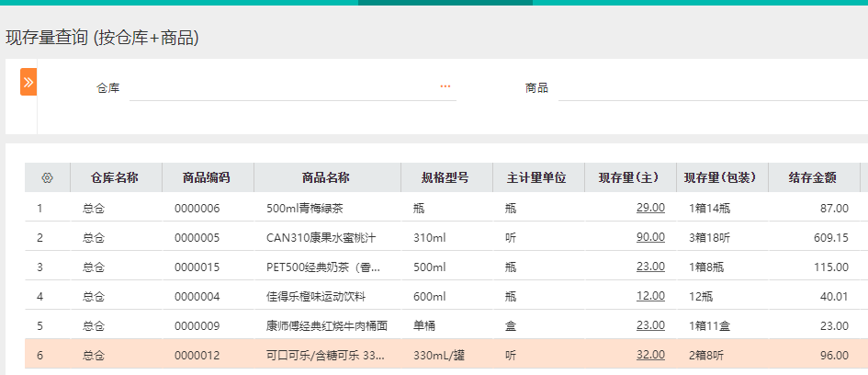
Task: Open table column settings gear icon
Action: click(x=47, y=177)
